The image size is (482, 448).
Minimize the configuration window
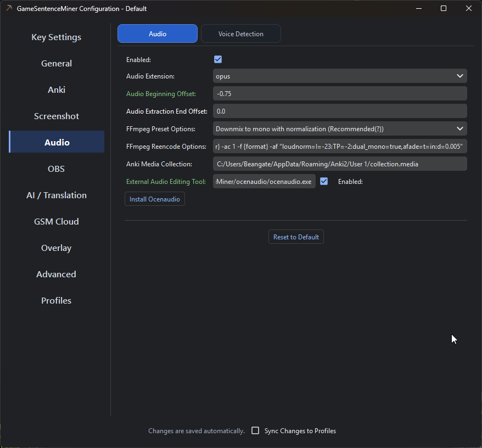[419, 8]
